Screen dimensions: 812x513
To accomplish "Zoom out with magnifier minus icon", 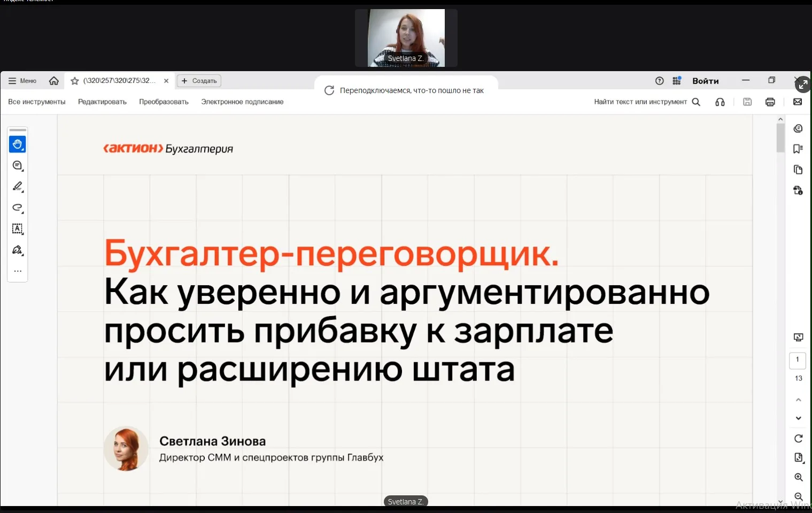I will pyautogui.click(x=798, y=497).
